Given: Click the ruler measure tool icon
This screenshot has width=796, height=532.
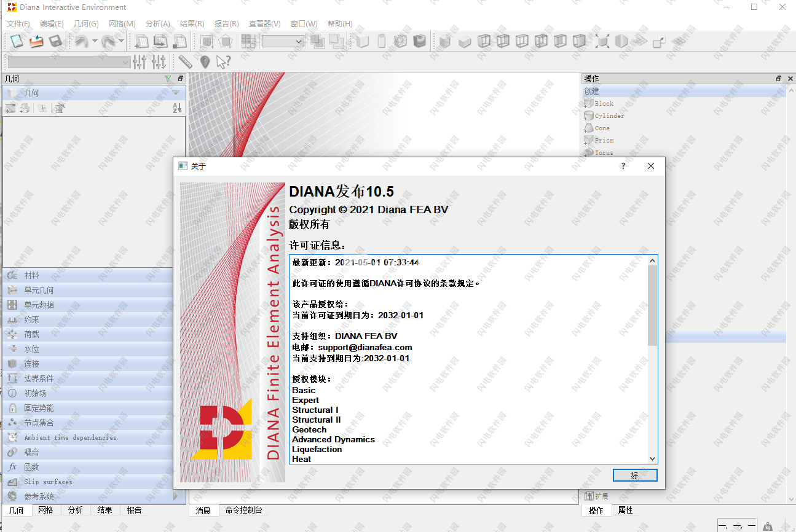Looking at the screenshot, I should click(x=186, y=61).
